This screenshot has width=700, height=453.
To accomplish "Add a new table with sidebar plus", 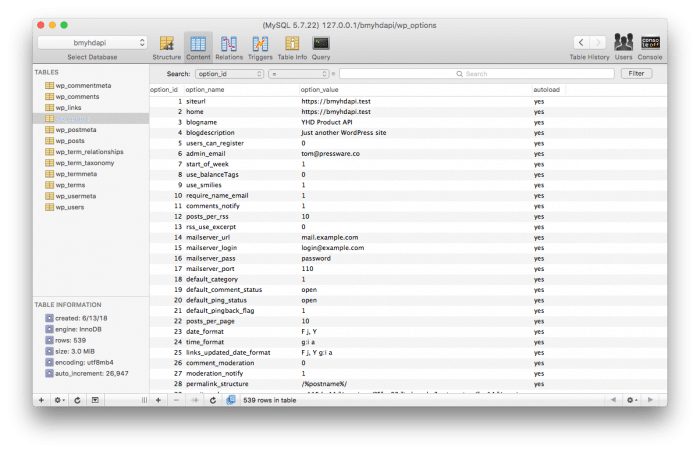I will (x=42, y=400).
